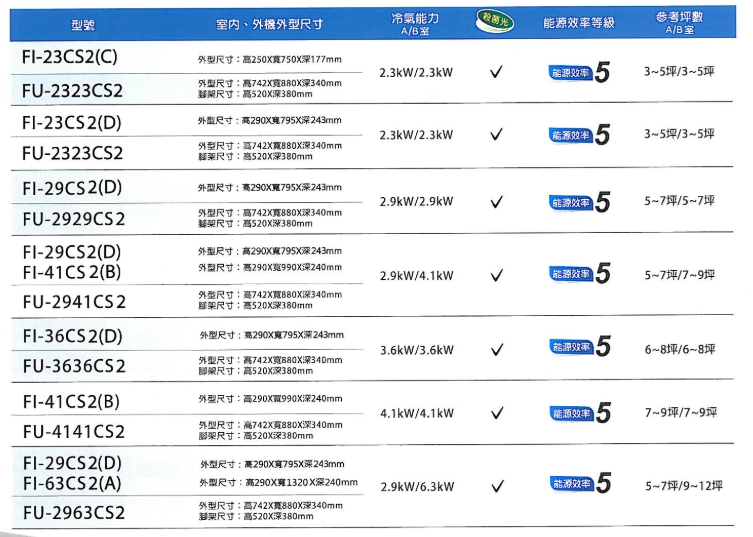Click energy efficiency badge in FU-2941CS2 row
The width and height of the screenshot is (753, 537).
(579, 275)
